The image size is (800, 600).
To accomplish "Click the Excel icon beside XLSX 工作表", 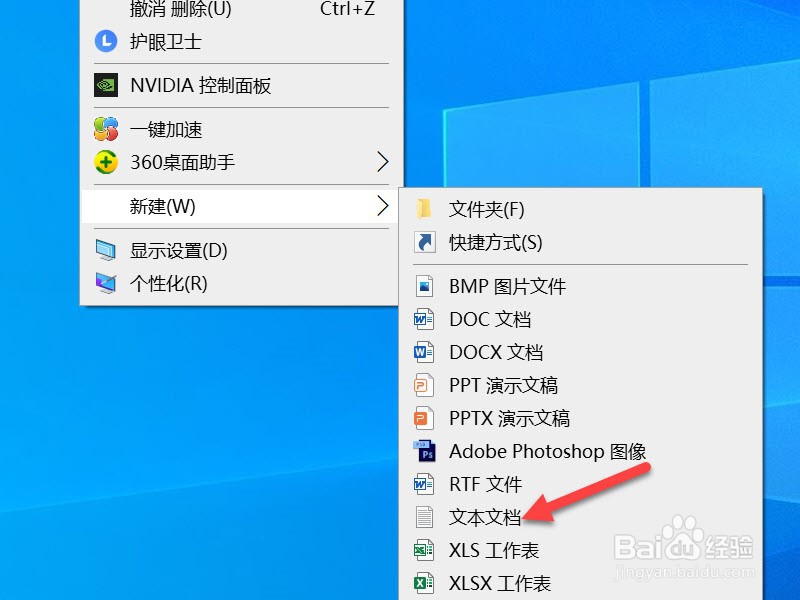I will click(x=424, y=583).
